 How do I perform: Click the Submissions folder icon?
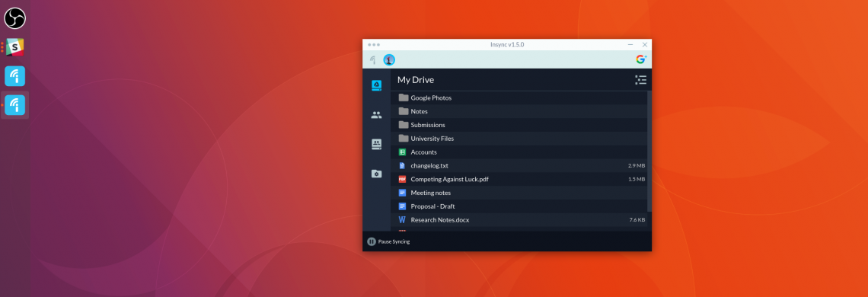[403, 125]
